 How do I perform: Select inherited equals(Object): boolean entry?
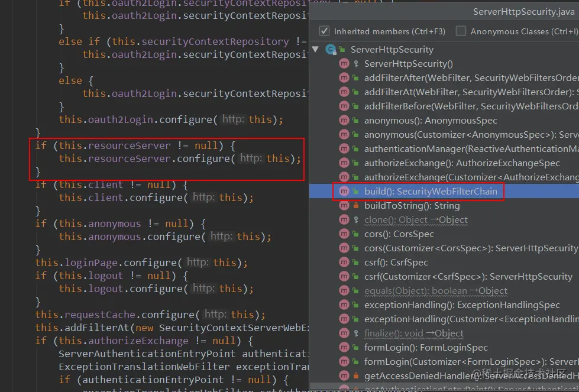pyautogui.click(x=436, y=291)
